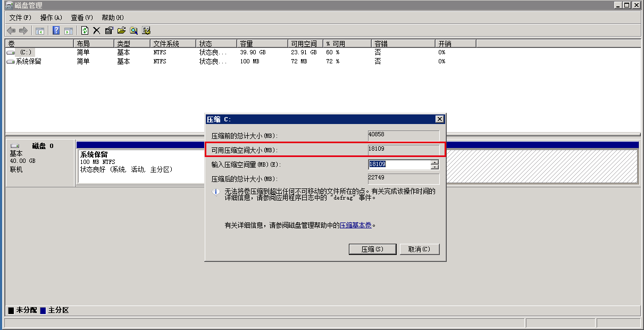Click the delete (X) icon on the toolbar

97,30
